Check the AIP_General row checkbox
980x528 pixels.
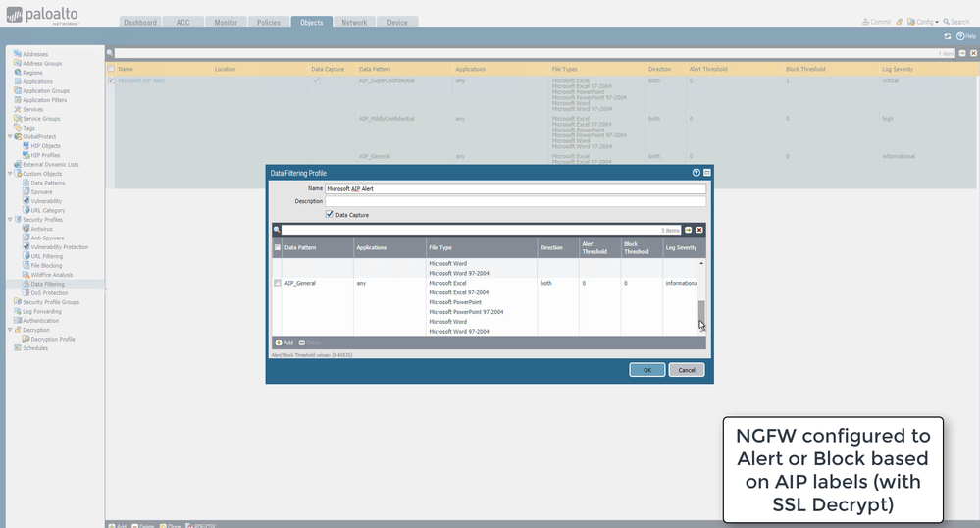point(278,283)
